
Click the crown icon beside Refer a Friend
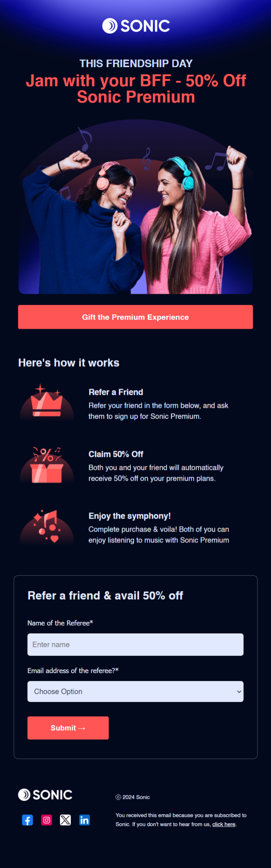pos(47,403)
